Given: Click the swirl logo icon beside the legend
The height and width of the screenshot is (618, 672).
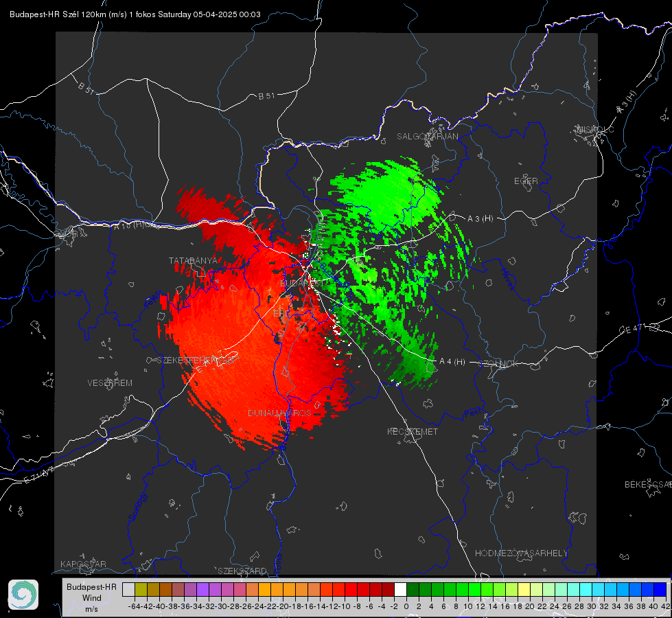Looking at the screenshot, I should (x=23, y=595).
